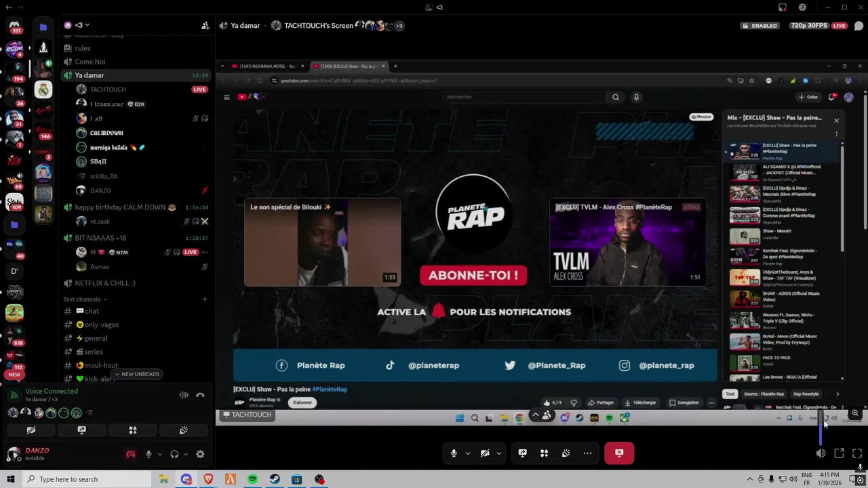
Task: Open the BIT N3AAAS +18 voice channel
Action: [x=136, y=238]
